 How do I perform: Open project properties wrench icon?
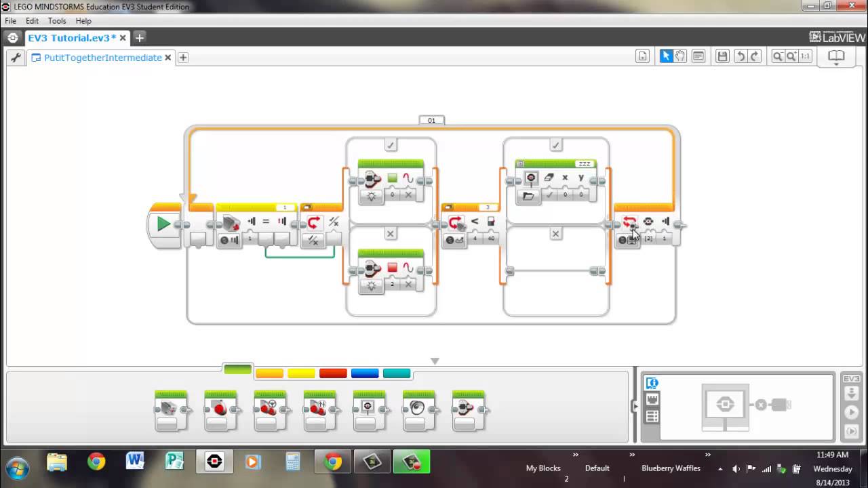pos(16,58)
